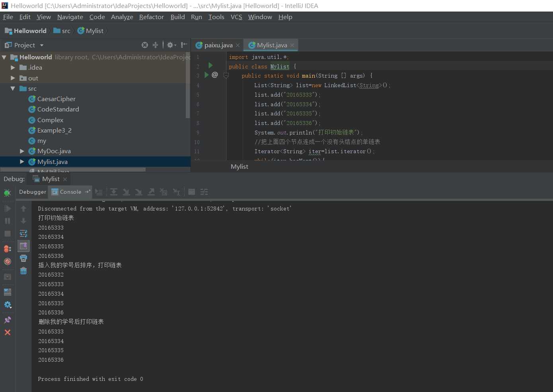Click run gutter arrow beside main method
The width and height of the screenshot is (553, 392).
pyautogui.click(x=206, y=75)
